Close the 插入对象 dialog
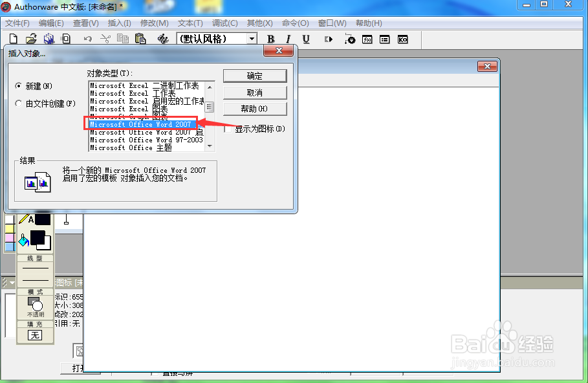Screen dimensions: 588x383 278,50
